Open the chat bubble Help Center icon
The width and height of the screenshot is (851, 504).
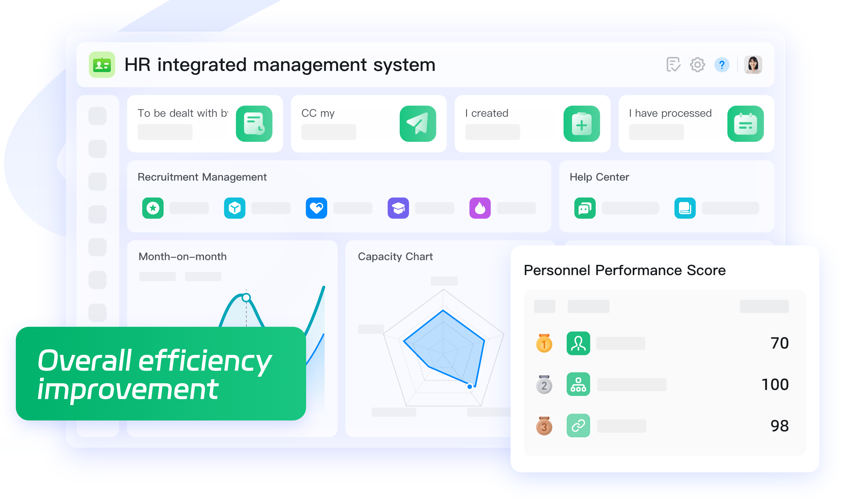[585, 208]
